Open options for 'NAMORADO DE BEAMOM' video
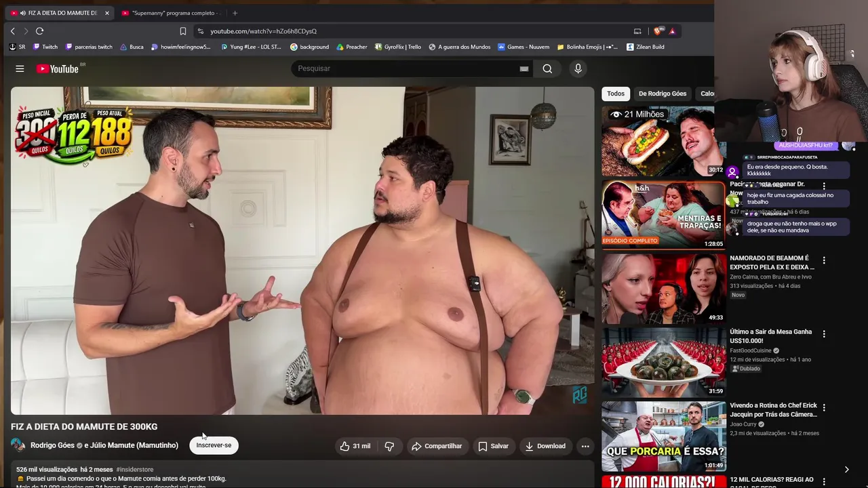The width and height of the screenshot is (868, 488). coord(824,260)
